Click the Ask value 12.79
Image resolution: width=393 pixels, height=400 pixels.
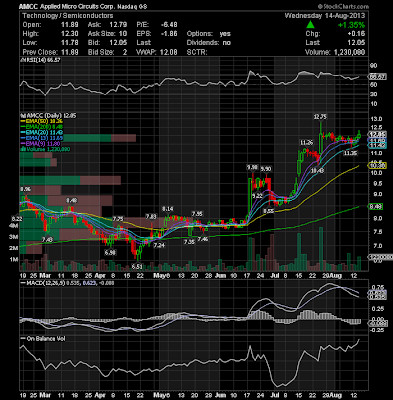coord(118,25)
